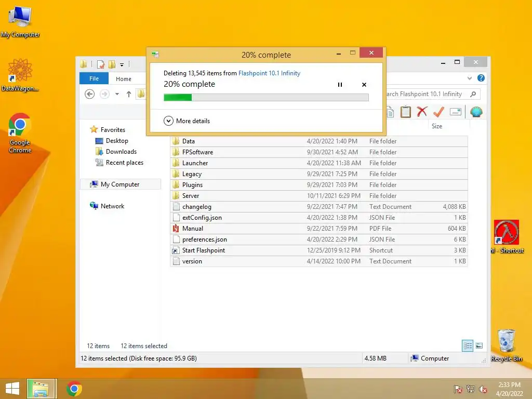
Task: Pause the delete operation
Action: pos(340,85)
